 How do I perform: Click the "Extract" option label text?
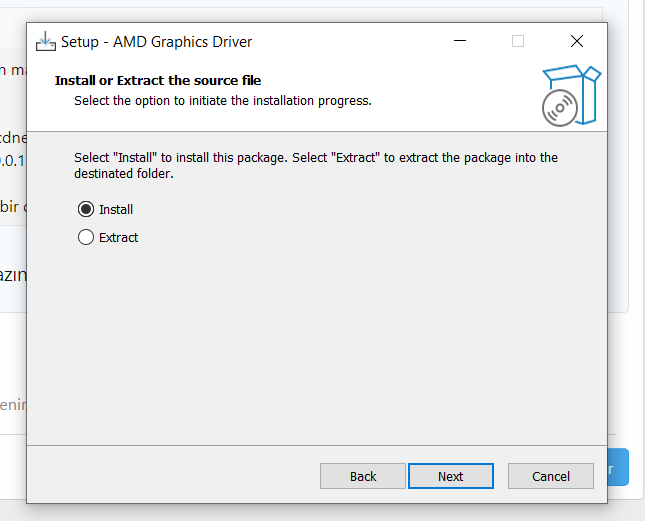119,238
